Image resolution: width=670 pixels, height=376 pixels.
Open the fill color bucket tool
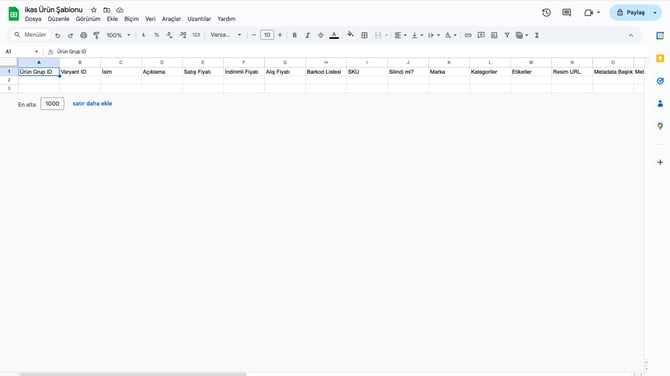(350, 35)
